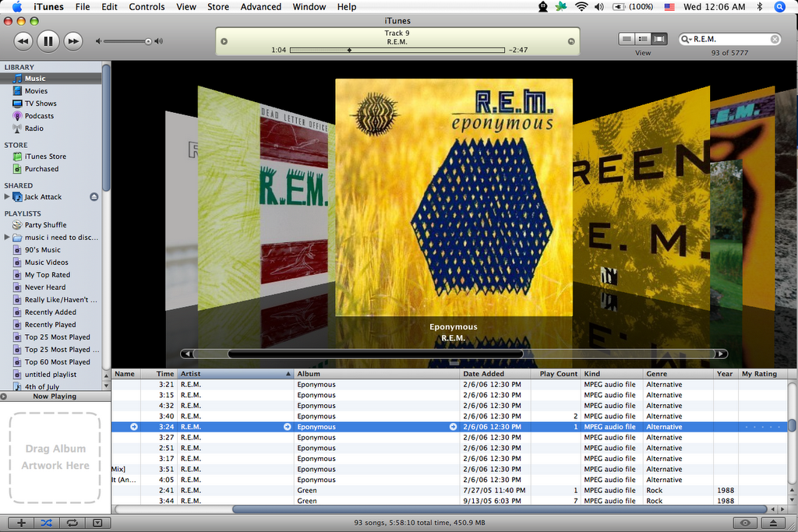Open Spotlight search
Screen dimensions: 798x532
779,6
